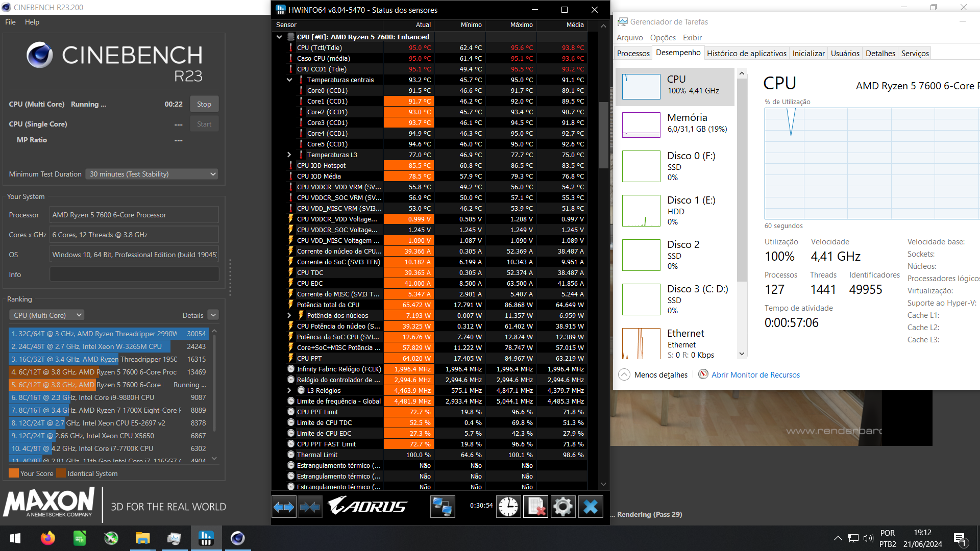Switch to Cinebench taskbar icon

pyautogui.click(x=237, y=538)
